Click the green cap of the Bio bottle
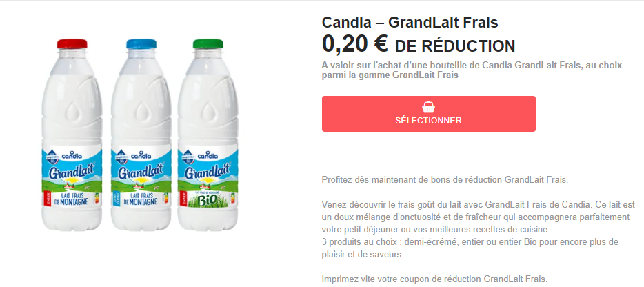This screenshot has height=287, width=644. 208,43
